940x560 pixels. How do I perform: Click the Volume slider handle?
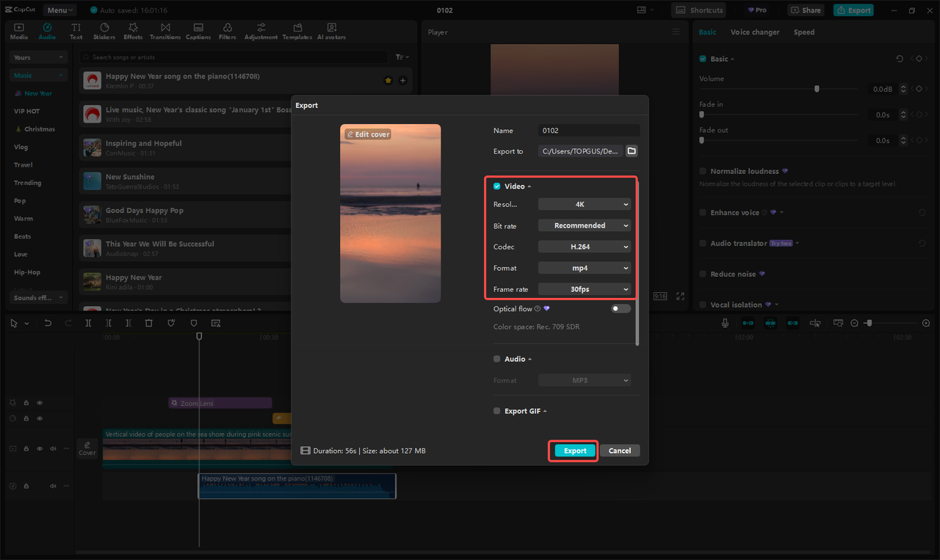[x=817, y=89]
